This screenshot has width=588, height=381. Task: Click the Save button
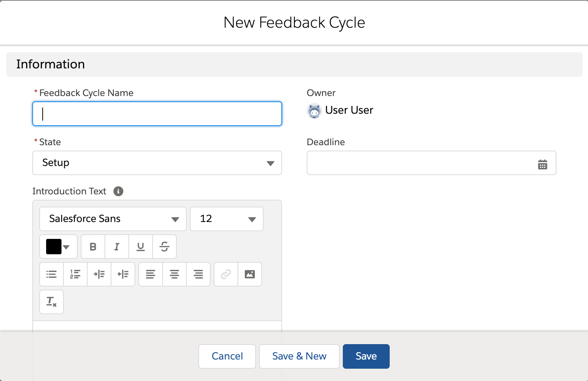coord(366,356)
